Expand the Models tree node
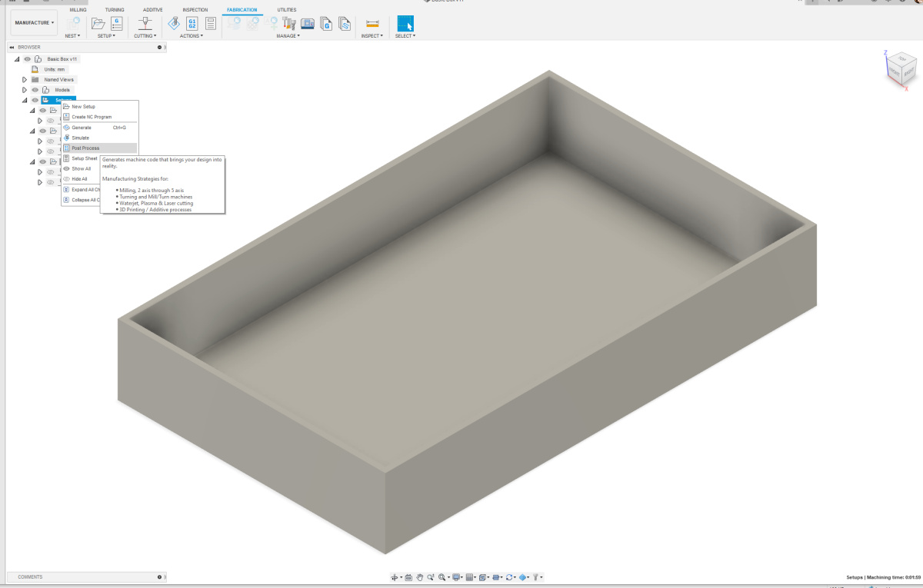923x588 pixels. click(x=25, y=90)
